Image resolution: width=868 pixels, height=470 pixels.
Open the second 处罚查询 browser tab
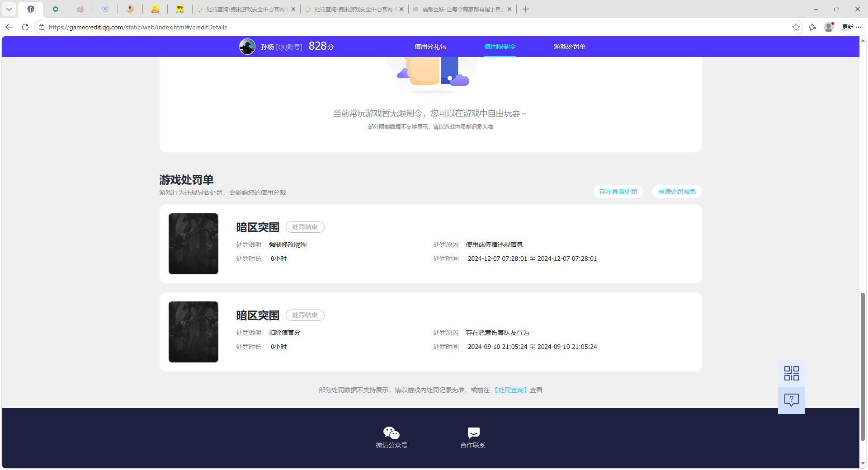(x=354, y=9)
